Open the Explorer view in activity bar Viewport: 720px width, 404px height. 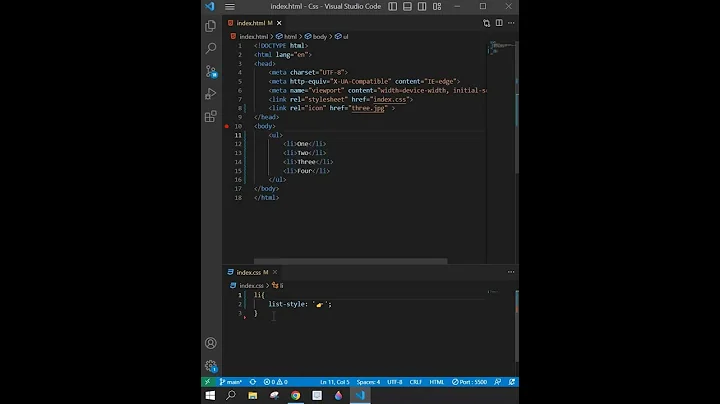211,26
